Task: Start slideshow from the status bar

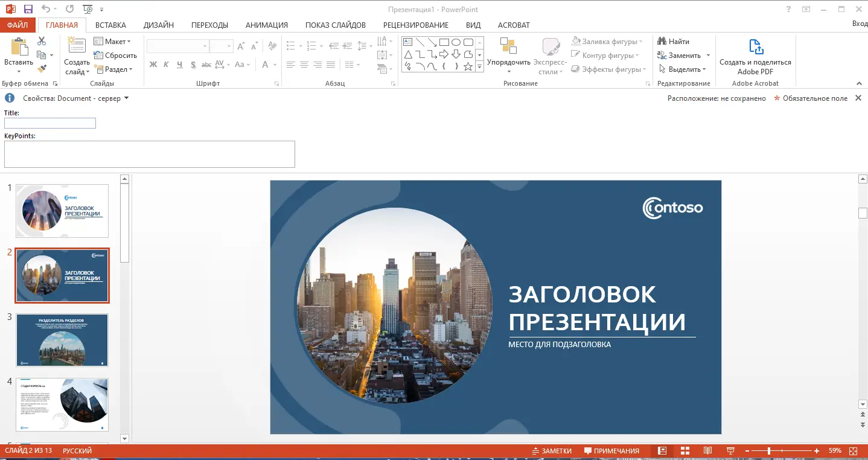Action: point(730,450)
